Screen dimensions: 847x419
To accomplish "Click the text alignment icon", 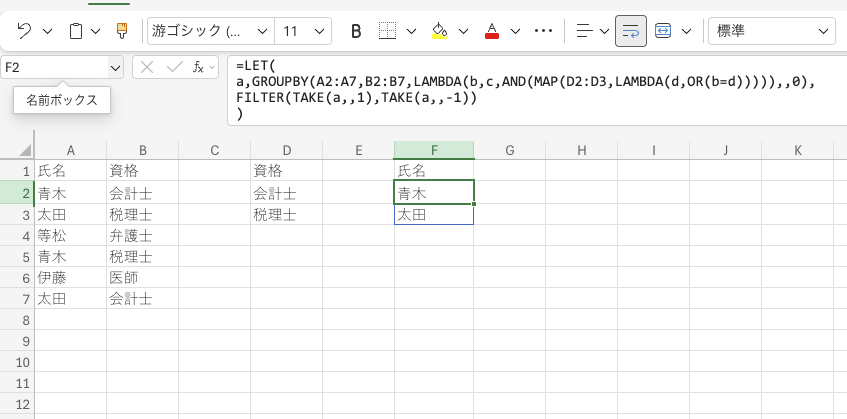I will (x=584, y=31).
